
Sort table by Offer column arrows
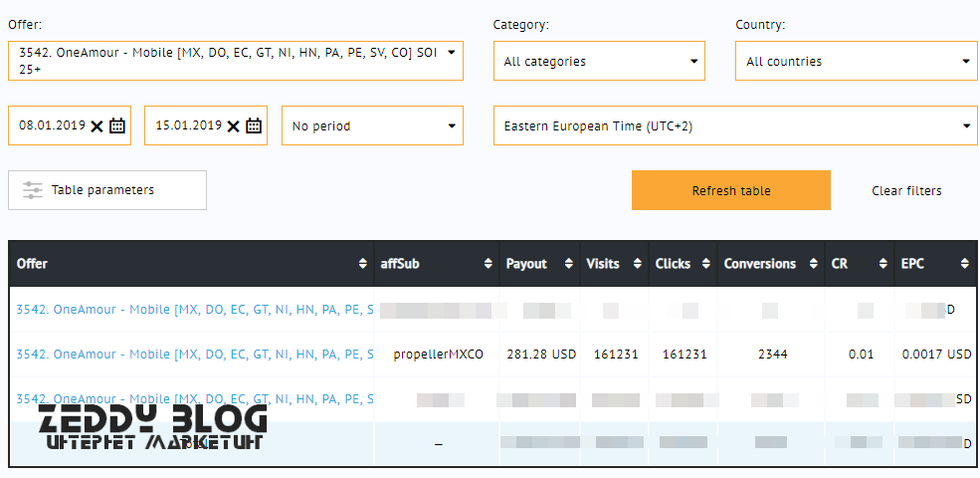point(362,264)
